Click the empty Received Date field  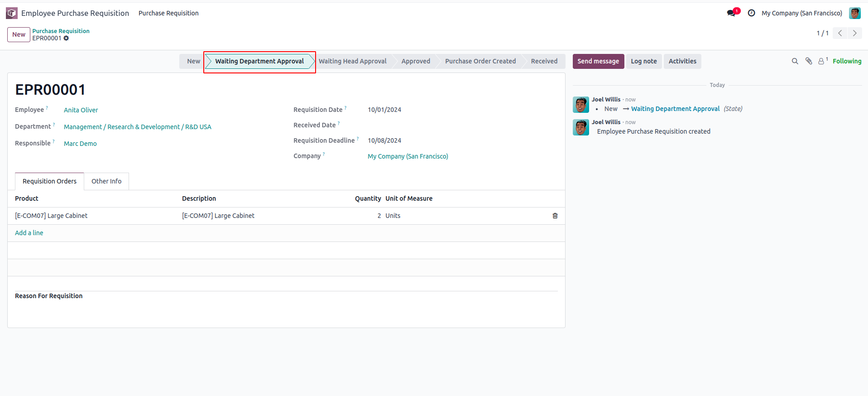pos(462,125)
